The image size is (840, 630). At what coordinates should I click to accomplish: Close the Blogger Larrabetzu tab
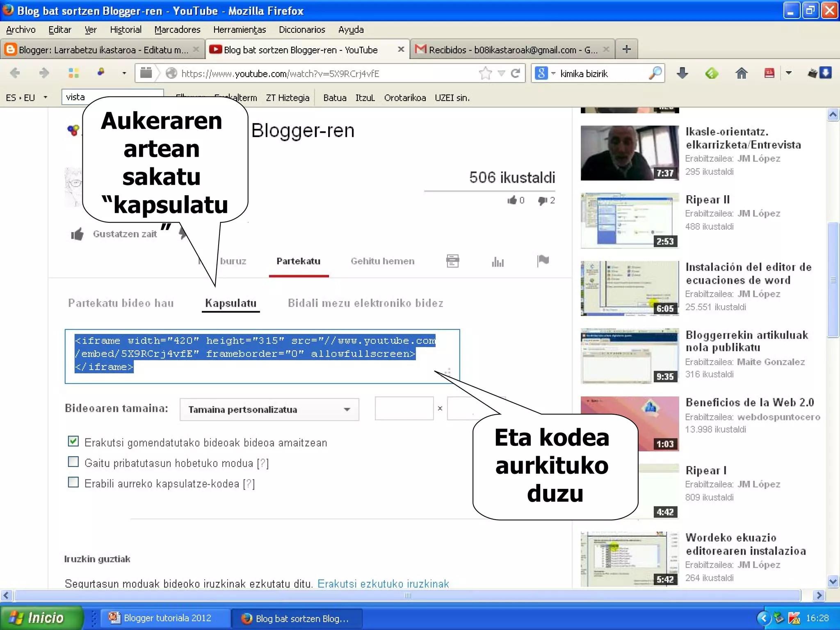pos(196,49)
